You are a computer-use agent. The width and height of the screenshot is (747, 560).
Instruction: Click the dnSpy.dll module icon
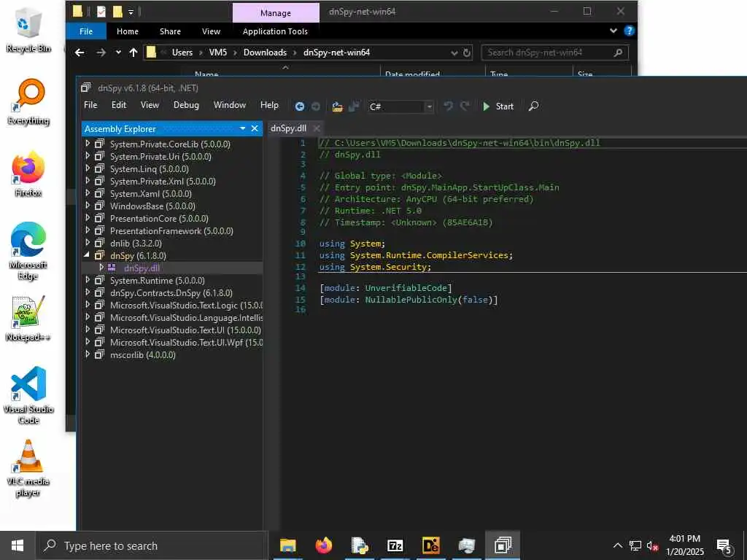112,268
